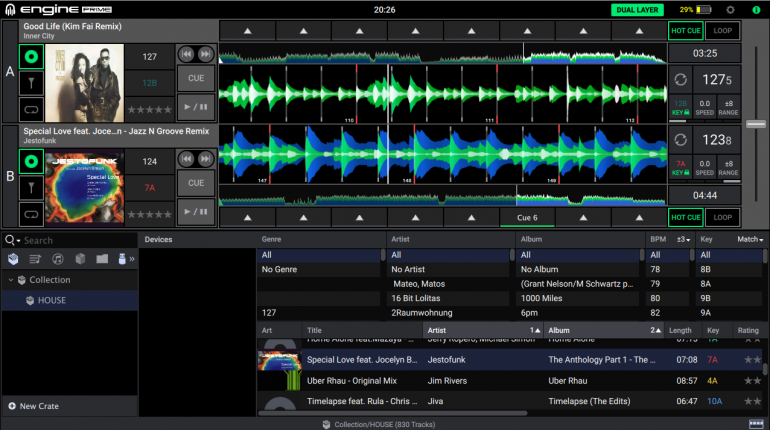The width and height of the screenshot is (770, 430).
Task: Play or pause Deck A
Action: (196, 107)
